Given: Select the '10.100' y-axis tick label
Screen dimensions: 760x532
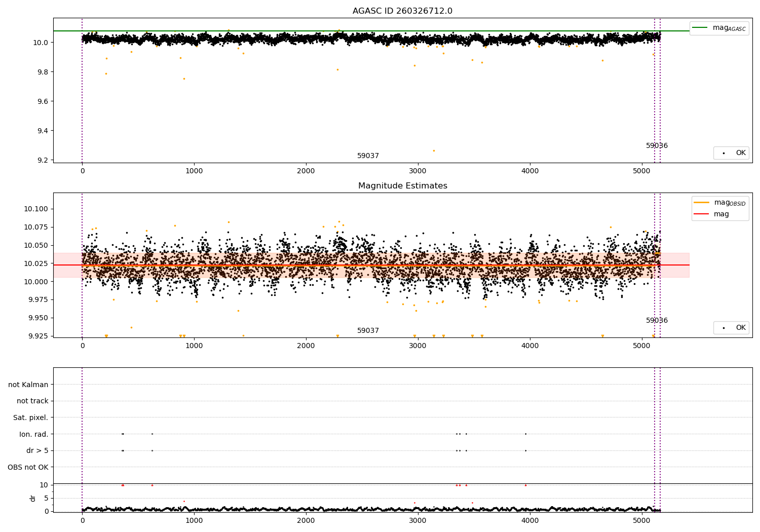Looking at the screenshot, I should click(36, 209).
